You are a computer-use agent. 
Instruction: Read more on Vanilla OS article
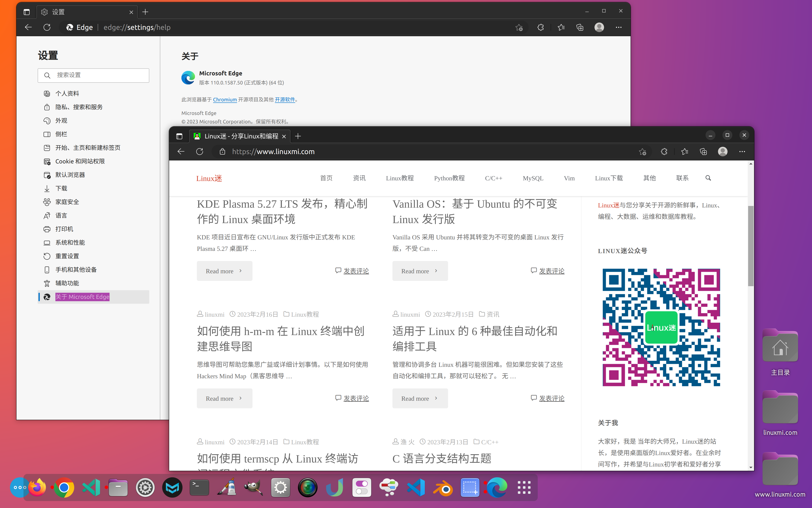(x=420, y=271)
